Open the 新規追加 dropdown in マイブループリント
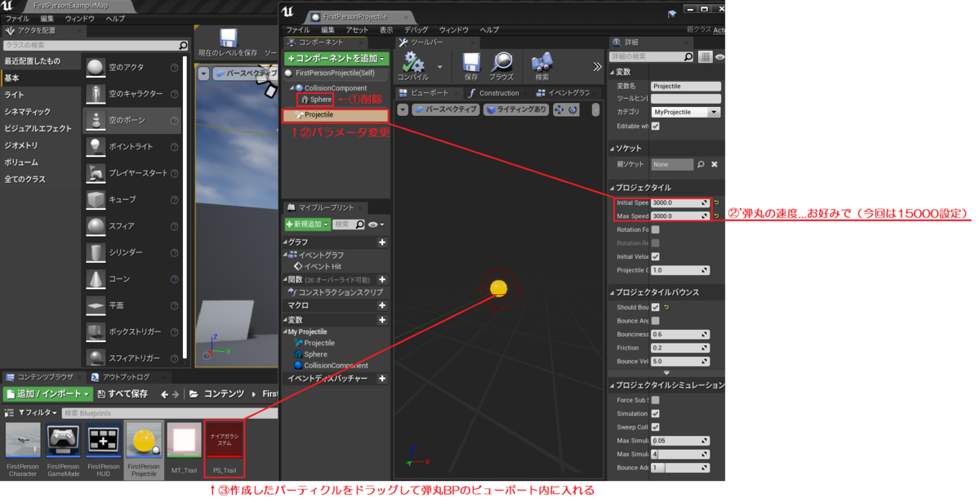 pos(307,225)
